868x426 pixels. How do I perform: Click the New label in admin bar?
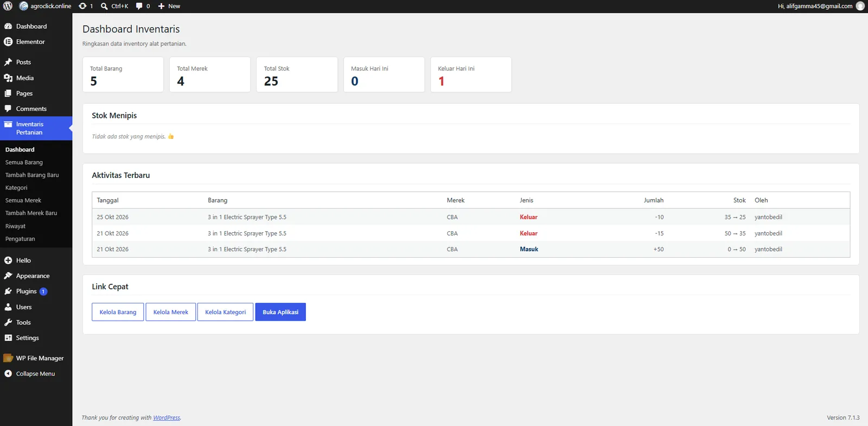click(174, 6)
